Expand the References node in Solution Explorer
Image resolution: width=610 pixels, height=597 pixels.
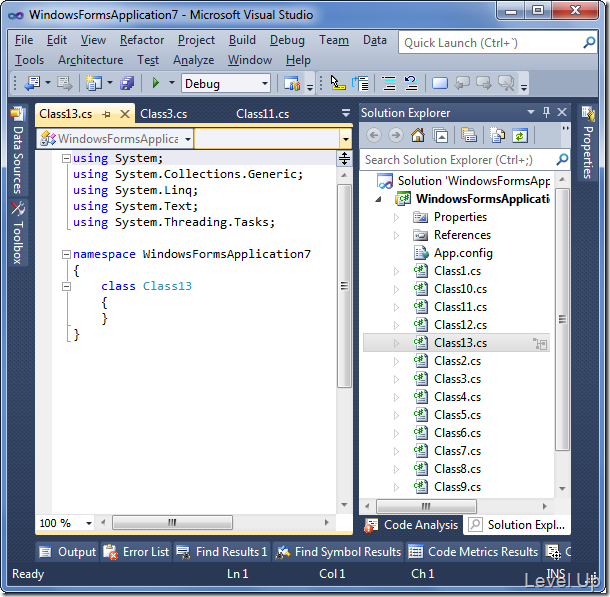pos(396,235)
